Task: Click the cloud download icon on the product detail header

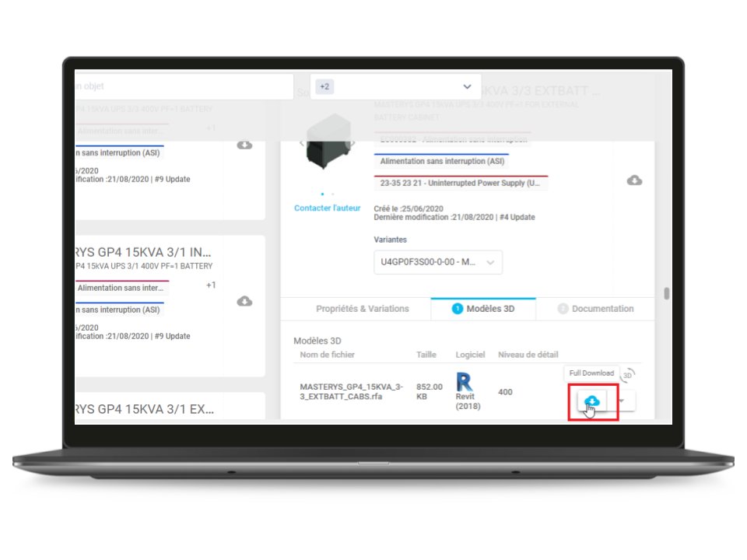Action: point(634,180)
